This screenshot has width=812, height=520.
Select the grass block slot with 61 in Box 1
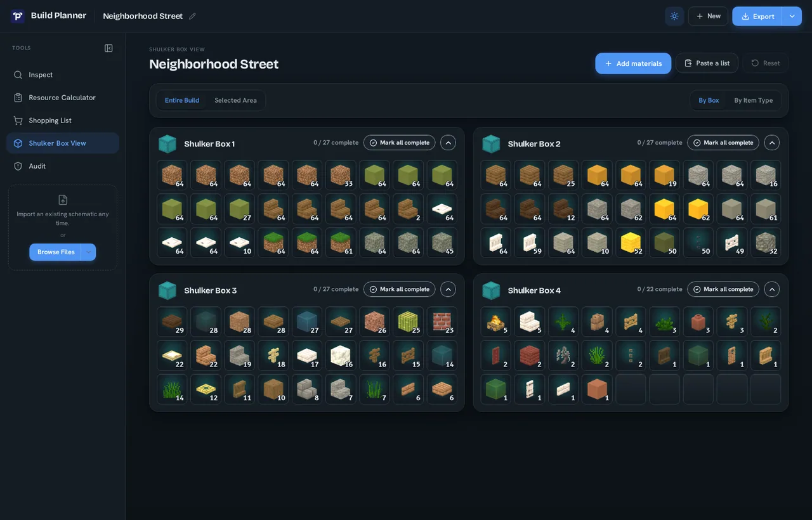tap(341, 242)
